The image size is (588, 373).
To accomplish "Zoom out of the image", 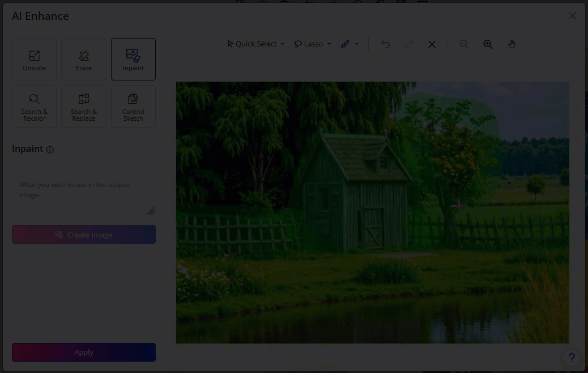I will click(465, 44).
